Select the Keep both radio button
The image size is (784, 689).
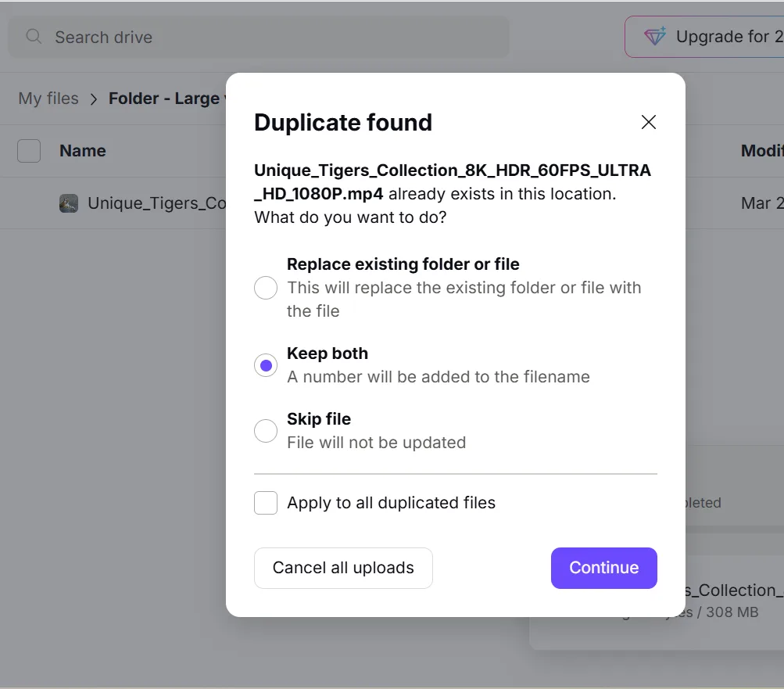pos(266,365)
